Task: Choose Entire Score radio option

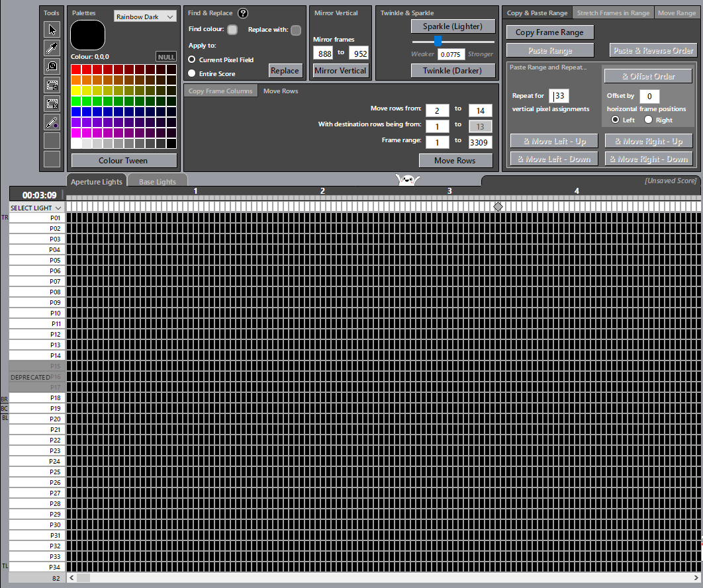Action: tap(192, 73)
